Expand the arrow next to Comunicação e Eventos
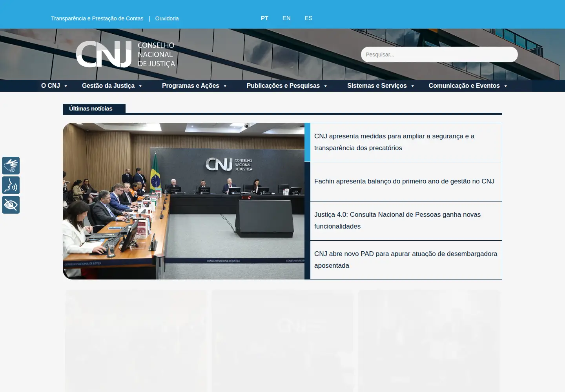Screen dimensions: 565x392 tap(505, 86)
